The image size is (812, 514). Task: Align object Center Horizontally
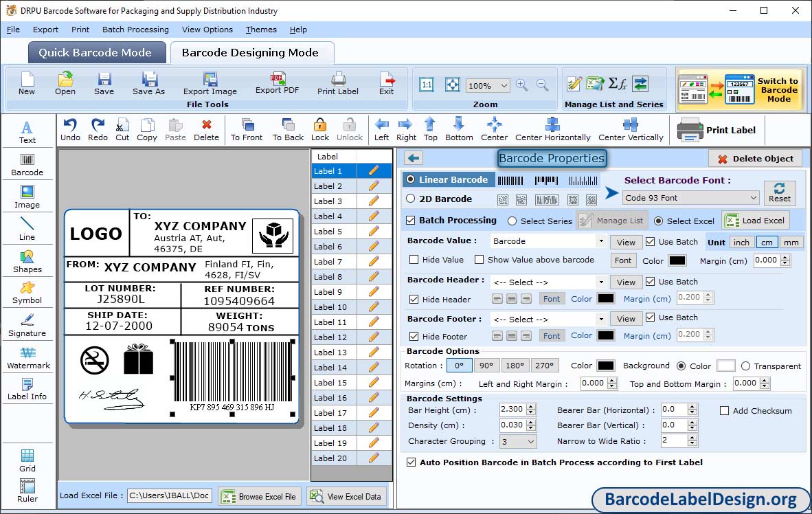[552, 130]
